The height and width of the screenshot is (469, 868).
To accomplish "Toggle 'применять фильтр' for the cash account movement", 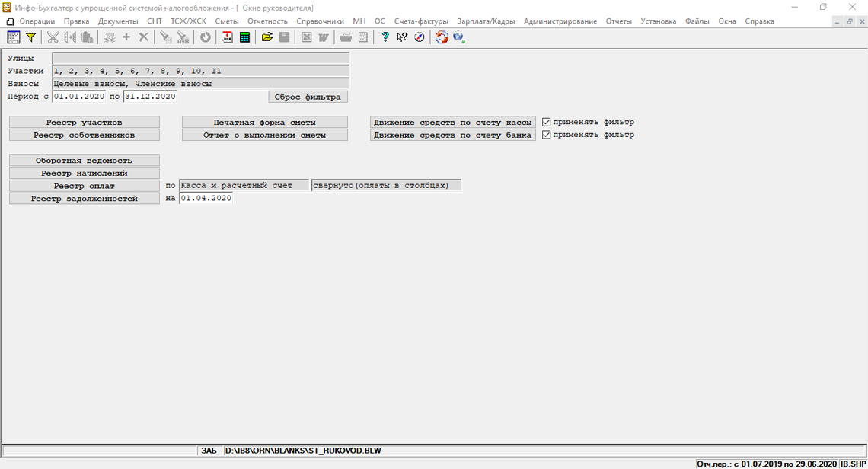I will pyautogui.click(x=547, y=123).
